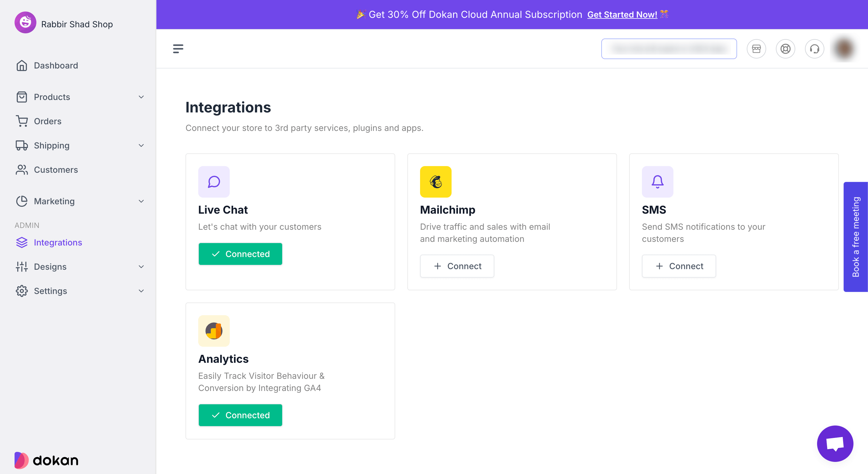Viewport: 868px width, 474px height.
Task: Open the Book a free meeting tab
Action: pyautogui.click(x=855, y=237)
